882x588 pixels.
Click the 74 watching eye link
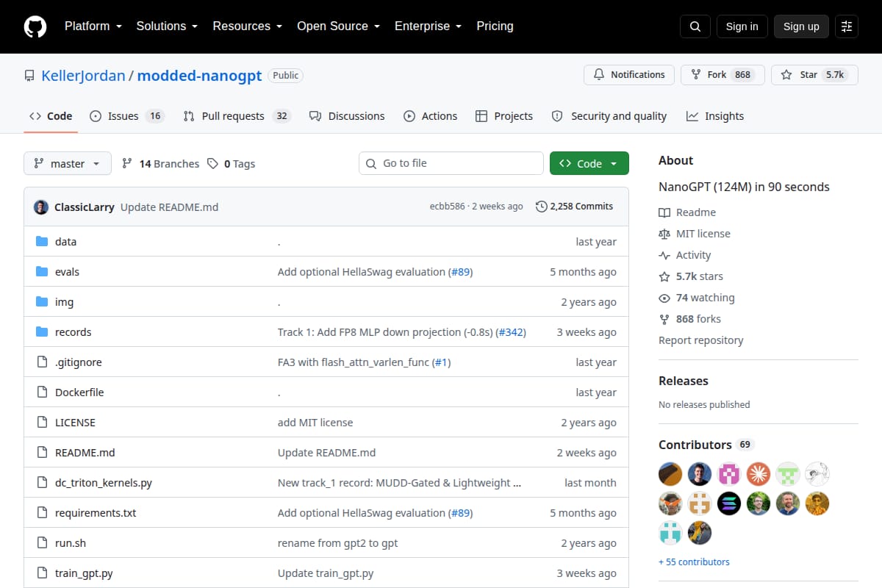click(697, 298)
